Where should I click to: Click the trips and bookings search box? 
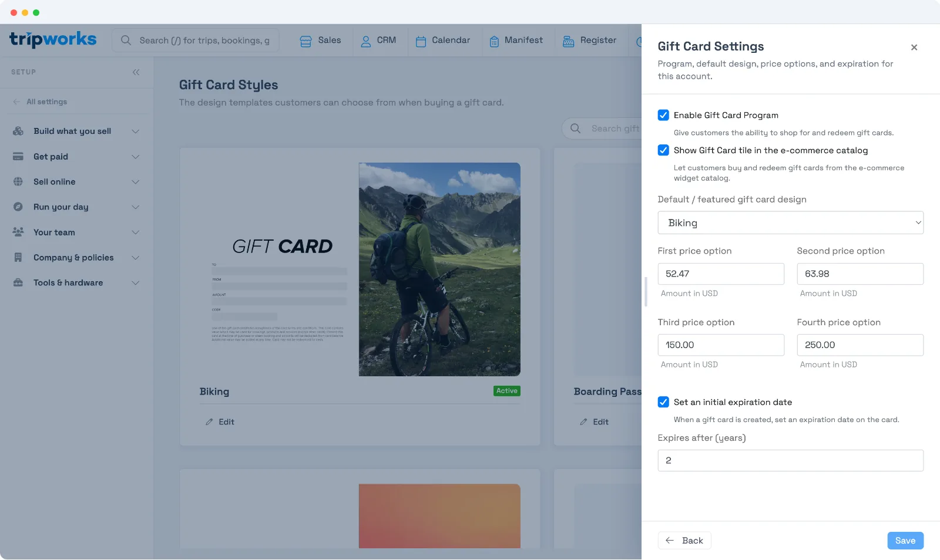[x=196, y=41]
